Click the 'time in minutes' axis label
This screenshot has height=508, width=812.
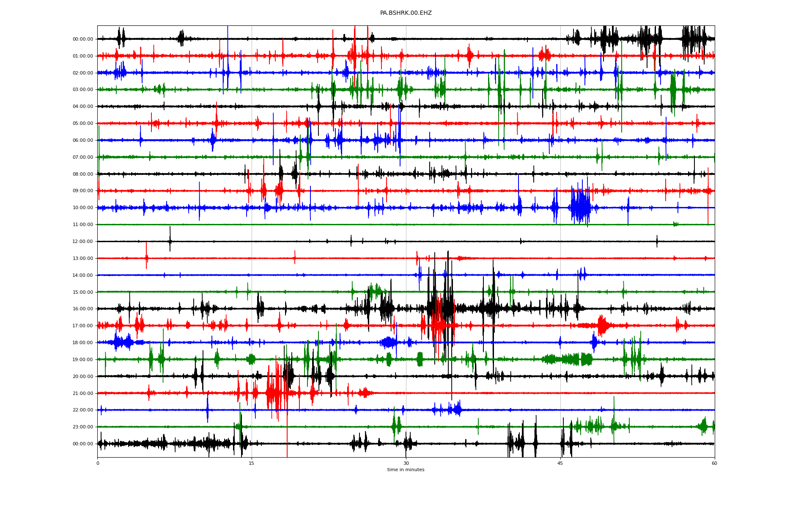(x=406, y=470)
